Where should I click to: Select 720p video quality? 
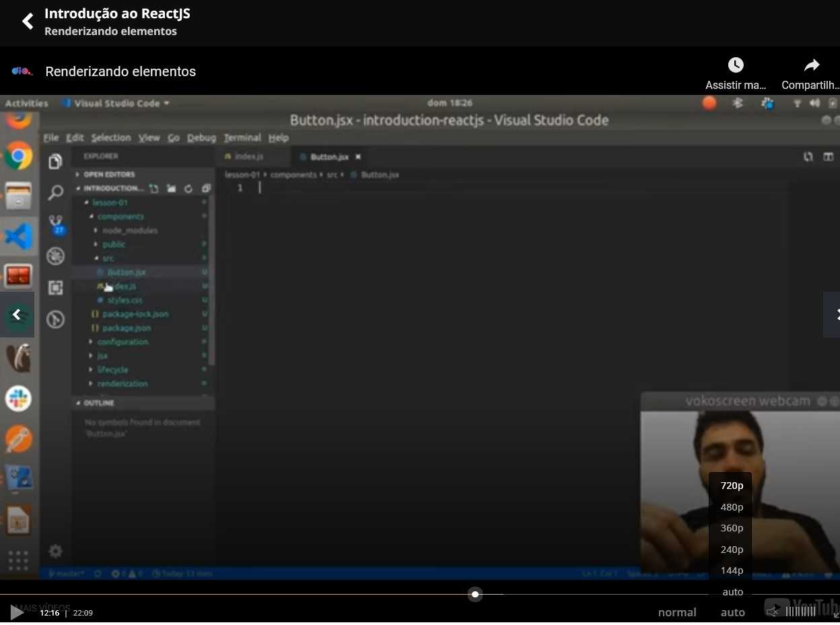(x=732, y=486)
